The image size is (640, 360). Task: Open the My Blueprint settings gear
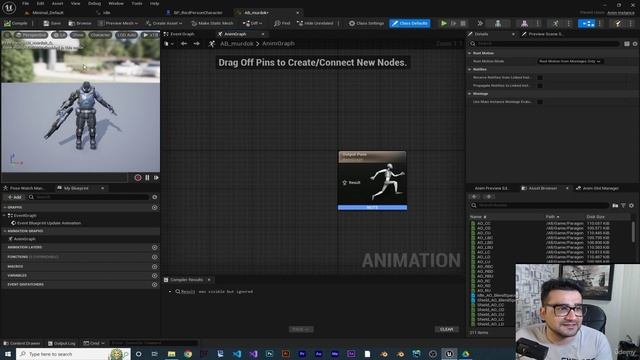(155, 197)
